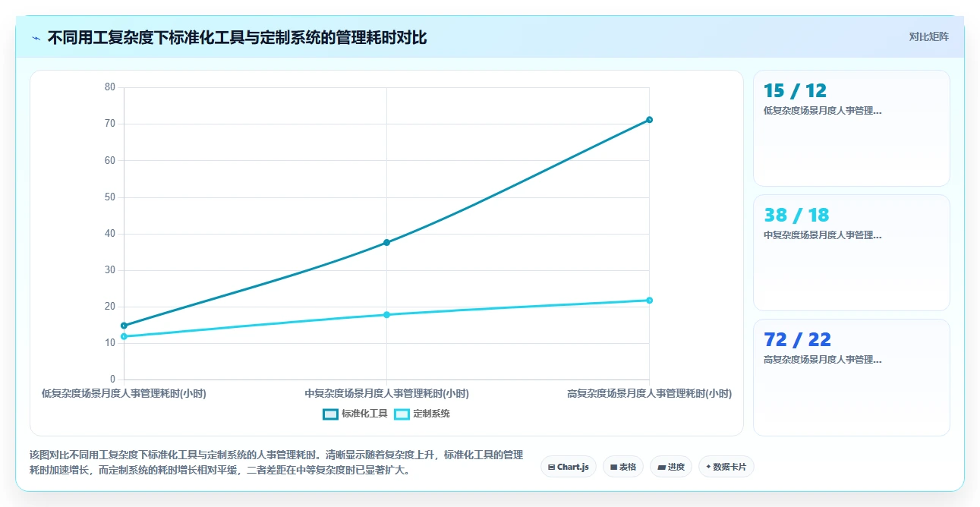Select the 数据卡片 tag
The image size is (980, 507).
coord(726,467)
